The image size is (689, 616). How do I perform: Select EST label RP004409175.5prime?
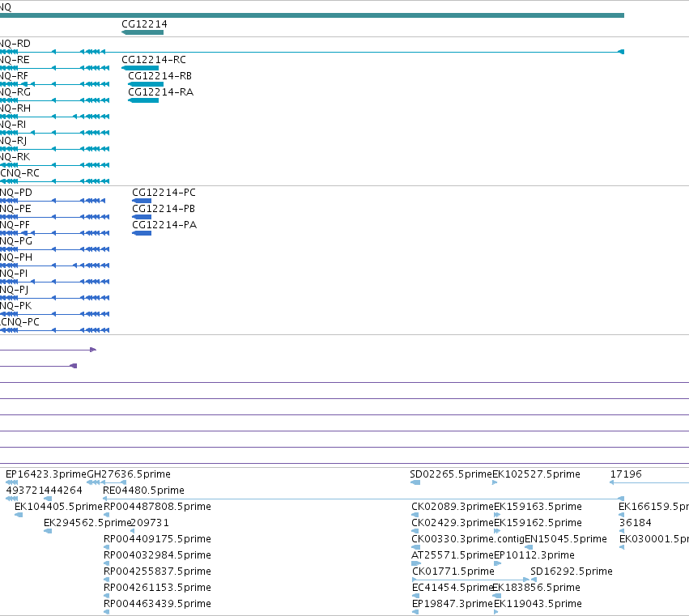pyautogui.click(x=157, y=540)
